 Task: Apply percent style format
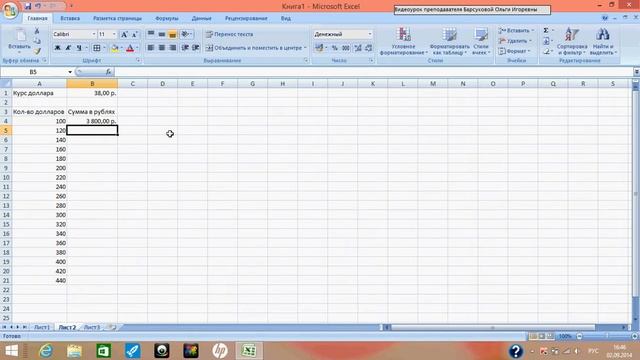tap(335, 48)
